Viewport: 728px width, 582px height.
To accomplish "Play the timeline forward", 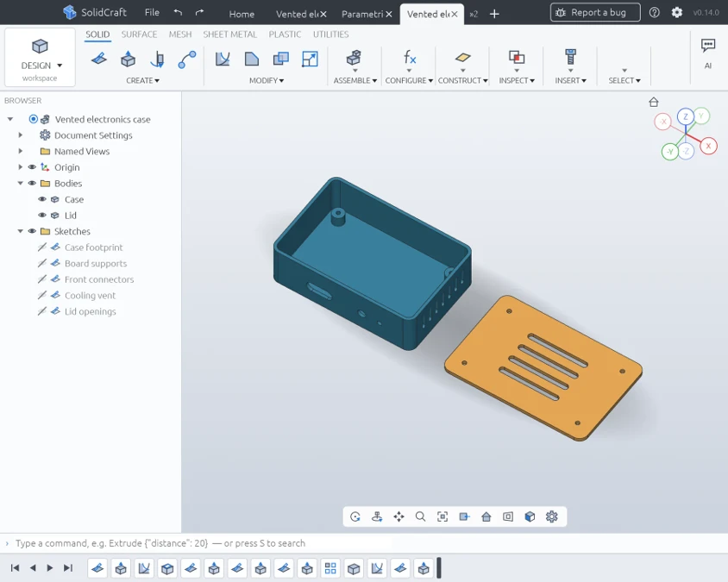I will [x=50, y=567].
